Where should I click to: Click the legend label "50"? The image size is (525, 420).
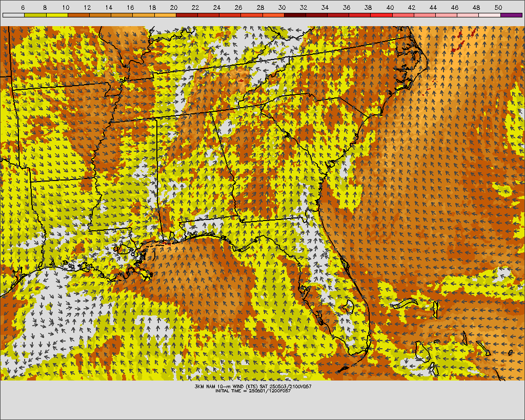click(498, 7)
